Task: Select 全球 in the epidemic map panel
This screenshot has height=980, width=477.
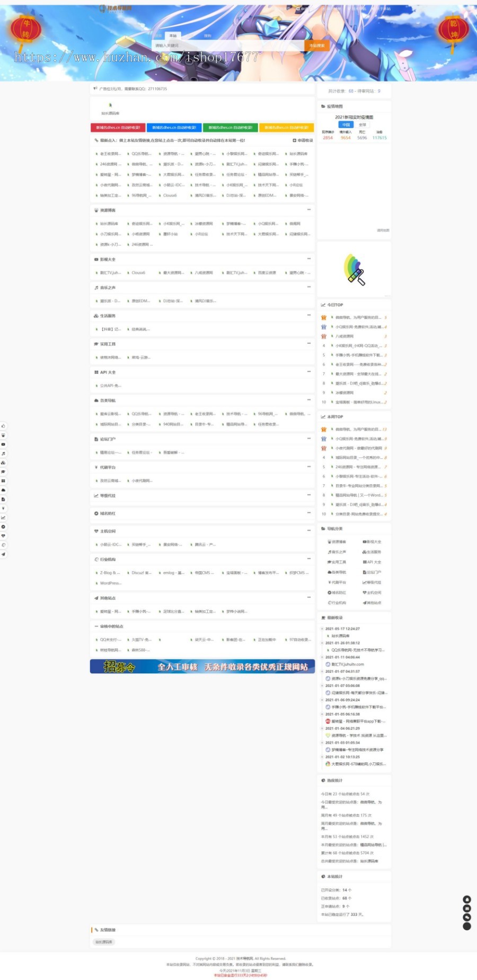Action: tap(363, 125)
